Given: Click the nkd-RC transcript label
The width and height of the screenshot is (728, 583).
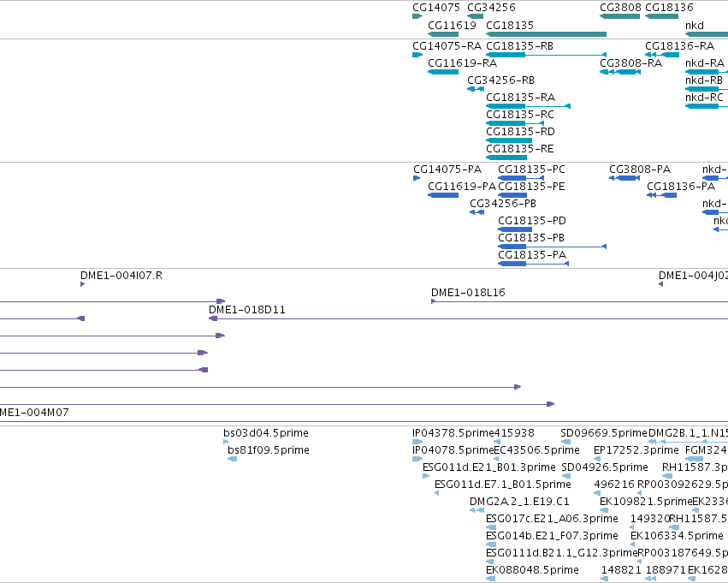Looking at the screenshot, I should 704,98.
